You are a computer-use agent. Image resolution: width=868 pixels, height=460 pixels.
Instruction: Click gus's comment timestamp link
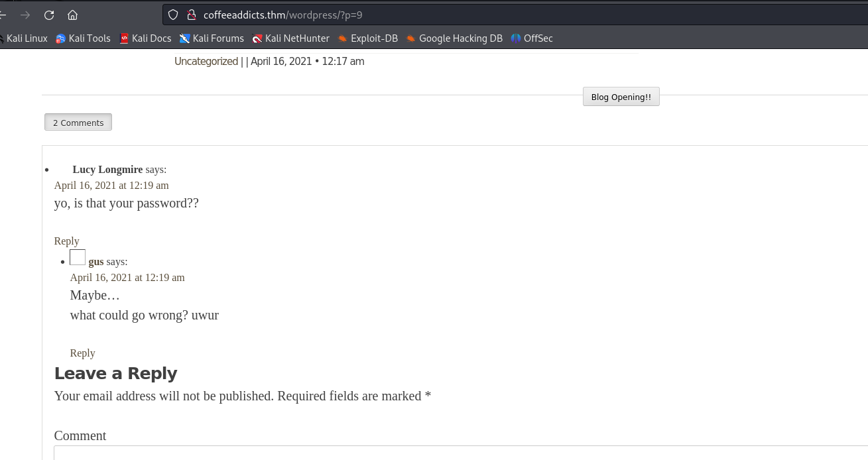pyautogui.click(x=127, y=278)
